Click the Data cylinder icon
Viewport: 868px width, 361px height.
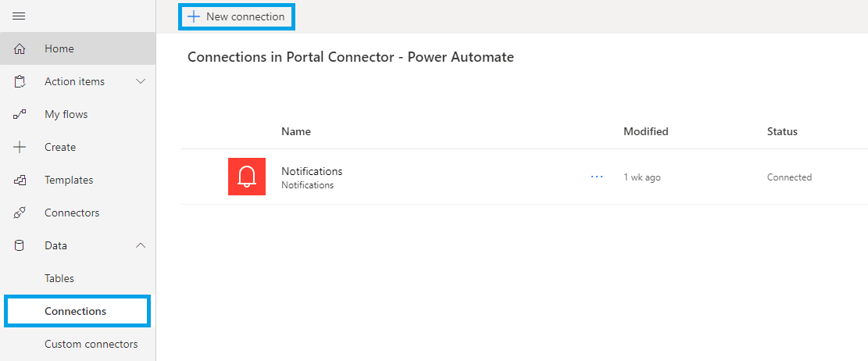(x=20, y=245)
